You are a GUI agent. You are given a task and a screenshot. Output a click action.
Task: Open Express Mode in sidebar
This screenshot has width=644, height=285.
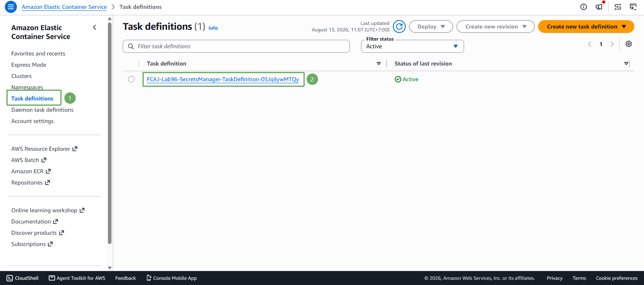coord(29,65)
